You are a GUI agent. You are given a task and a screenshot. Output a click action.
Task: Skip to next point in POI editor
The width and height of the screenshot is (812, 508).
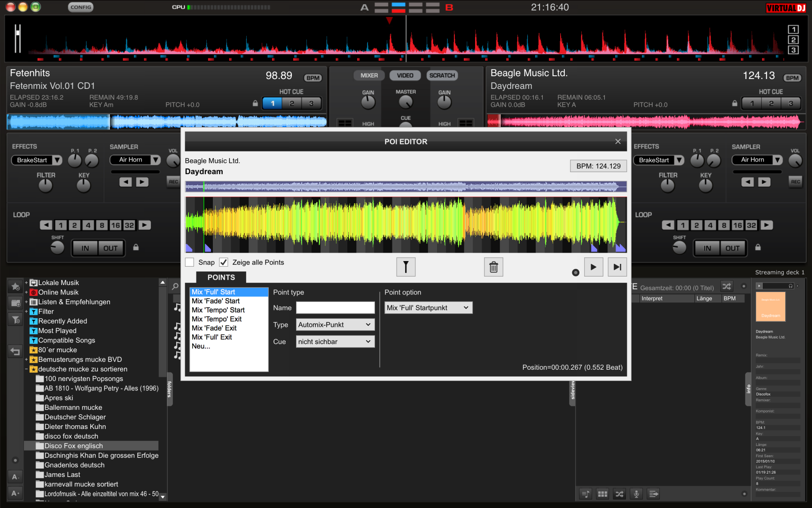click(x=617, y=267)
